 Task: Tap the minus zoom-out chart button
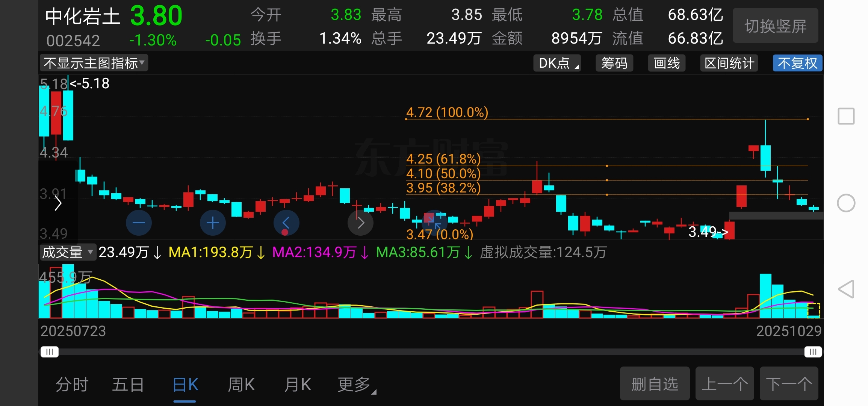click(139, 223)
